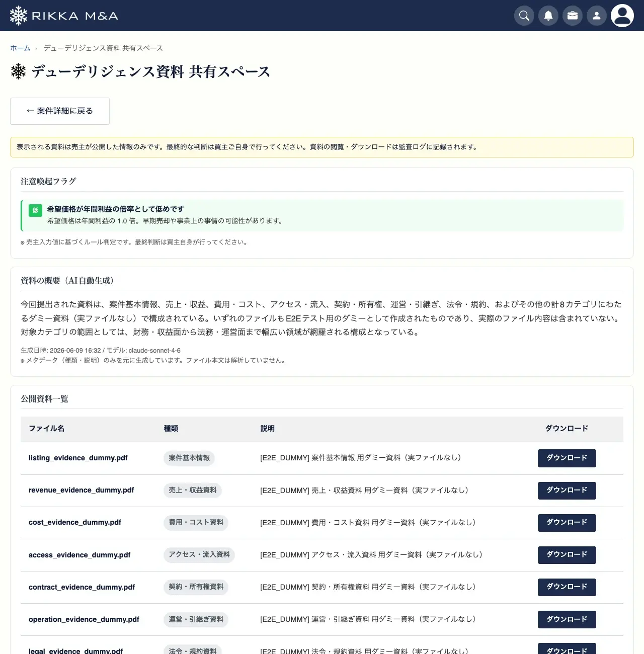The width and height of the screenshot is (644, 654).
Task: Click the green 低 severity badge
Action: tap(35, 210)
